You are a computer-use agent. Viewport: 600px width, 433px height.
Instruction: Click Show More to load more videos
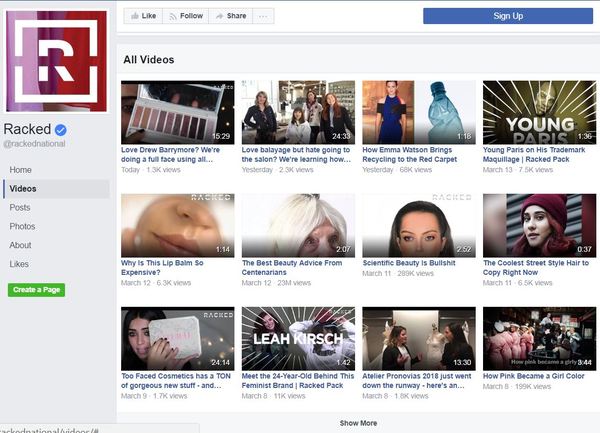(x=358, y=423)
